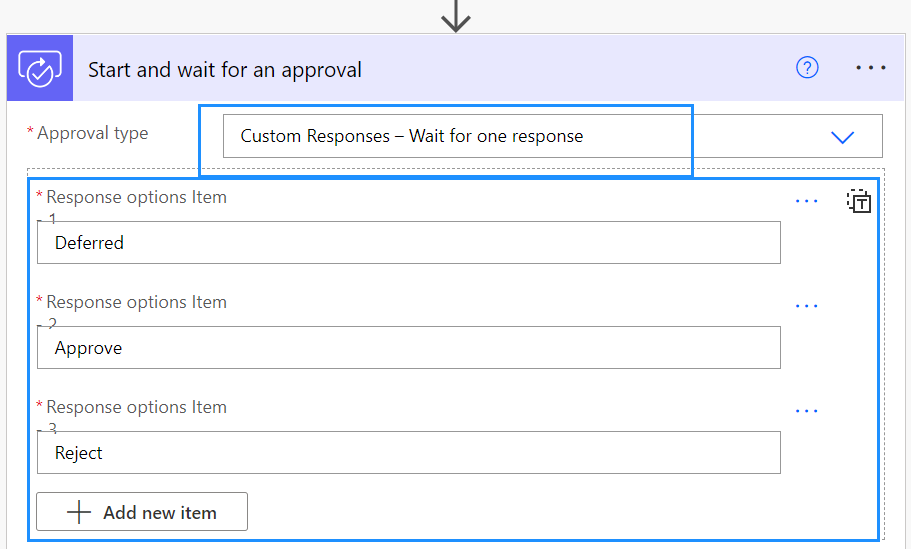
Task: Open Custom Responses approval type combo box
Action: point(553,136)
